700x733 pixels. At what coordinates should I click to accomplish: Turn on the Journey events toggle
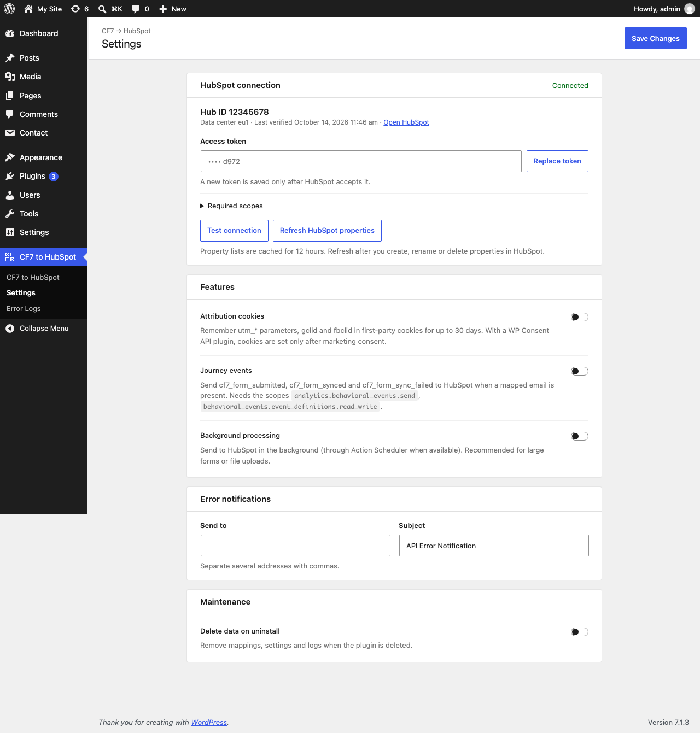[x=580, y=371]
